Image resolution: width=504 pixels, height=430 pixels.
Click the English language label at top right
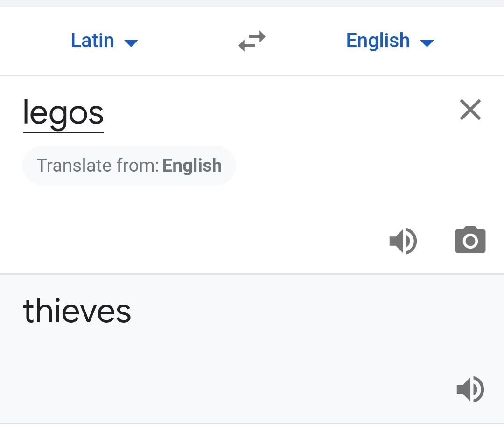[378, 41]
